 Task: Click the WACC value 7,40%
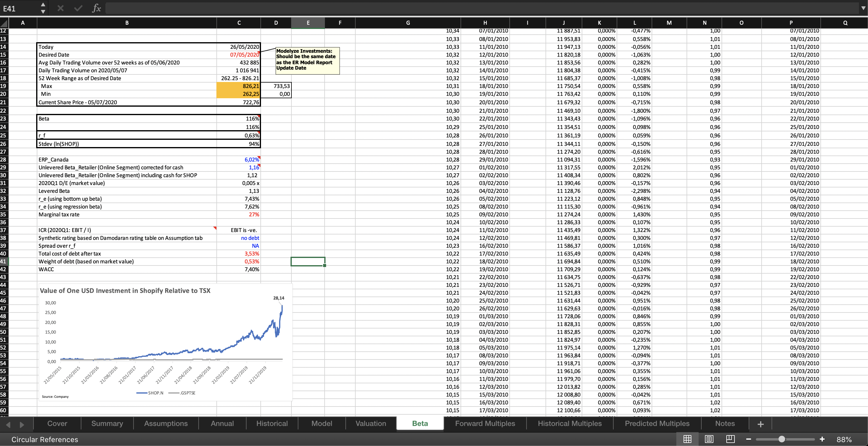(x=239, y=269)
